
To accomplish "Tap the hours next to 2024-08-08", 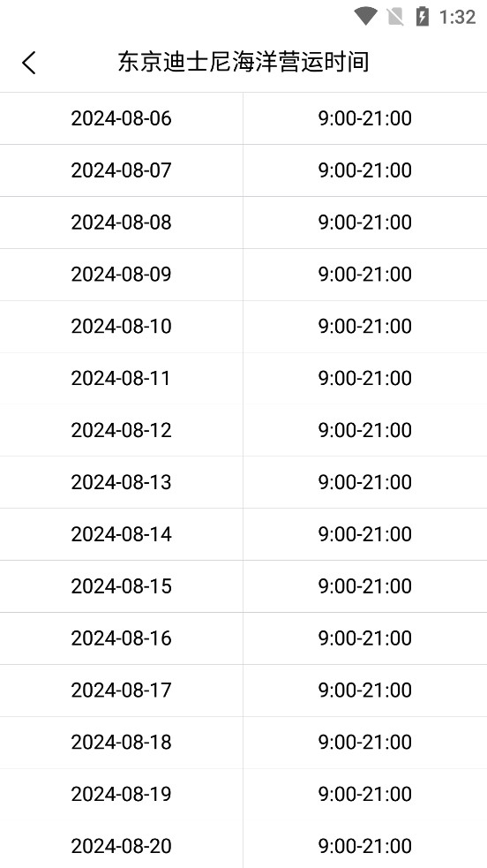I will (x=365, y=223).
